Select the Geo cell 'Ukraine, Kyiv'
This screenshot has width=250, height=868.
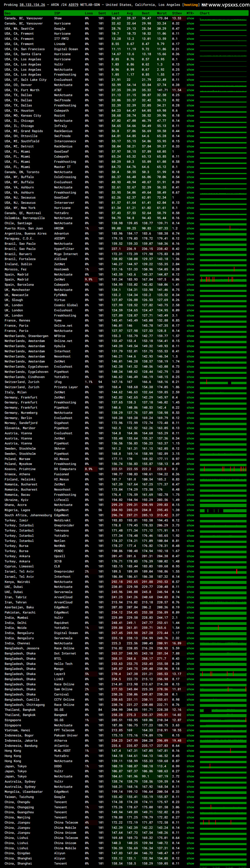16,500
